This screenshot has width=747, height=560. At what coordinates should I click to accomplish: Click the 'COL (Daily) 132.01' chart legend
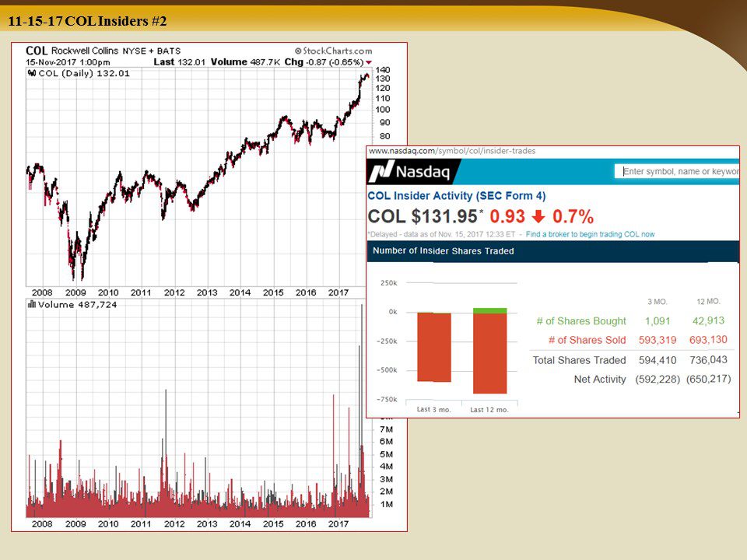84,73
